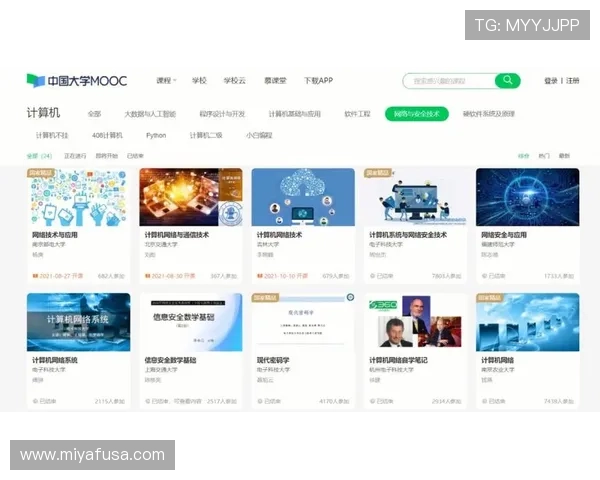The image size is (600, 480).
Task: Open the 课程 dropdown in top navigation
Action: pos(165,81)
